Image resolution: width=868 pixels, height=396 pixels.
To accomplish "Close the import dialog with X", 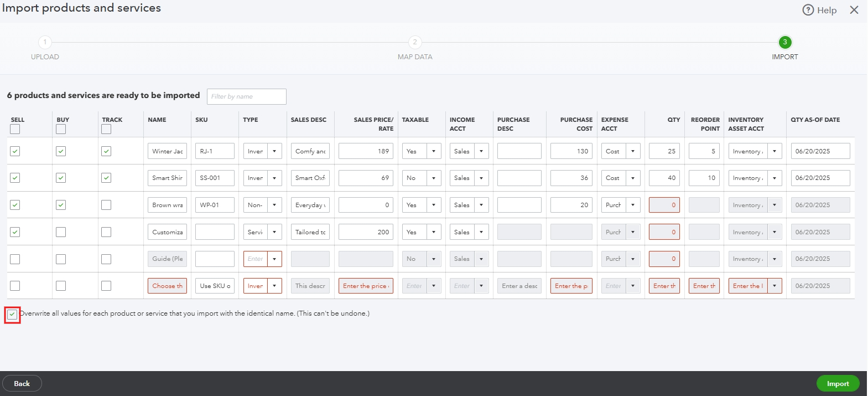I will [x=854, y=10].
